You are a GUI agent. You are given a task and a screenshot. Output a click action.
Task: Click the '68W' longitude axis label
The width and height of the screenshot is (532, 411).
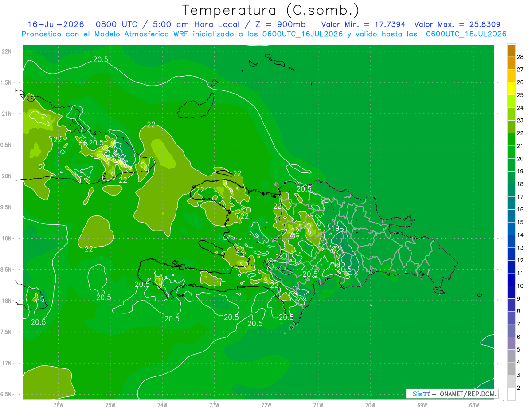(x=474, y=405)
